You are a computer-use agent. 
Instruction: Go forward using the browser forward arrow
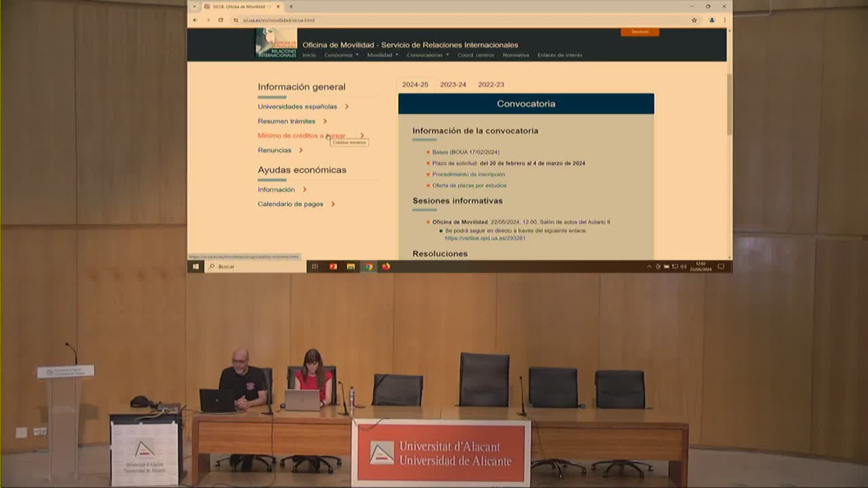[x=208, y=20]
